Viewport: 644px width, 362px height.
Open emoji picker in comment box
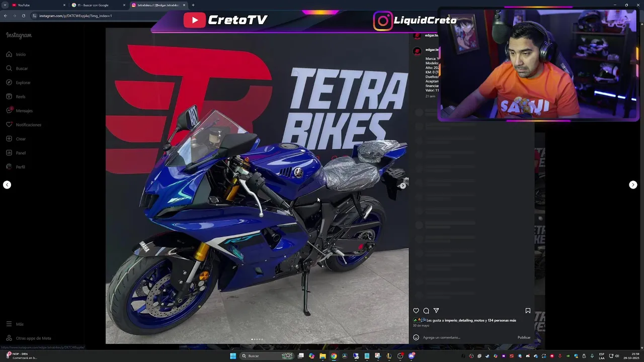416,337
